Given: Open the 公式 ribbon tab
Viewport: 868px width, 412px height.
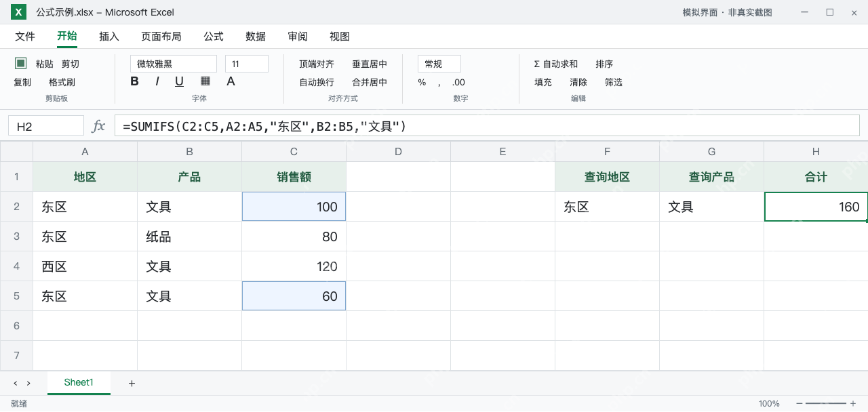Looking at the screenshot, I should tap(214, 37).
